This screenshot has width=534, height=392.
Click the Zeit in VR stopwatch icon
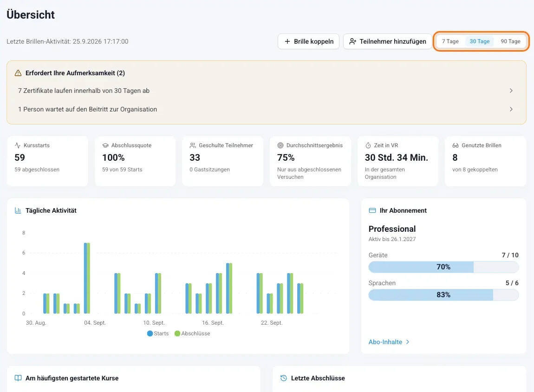coord(368,145)
